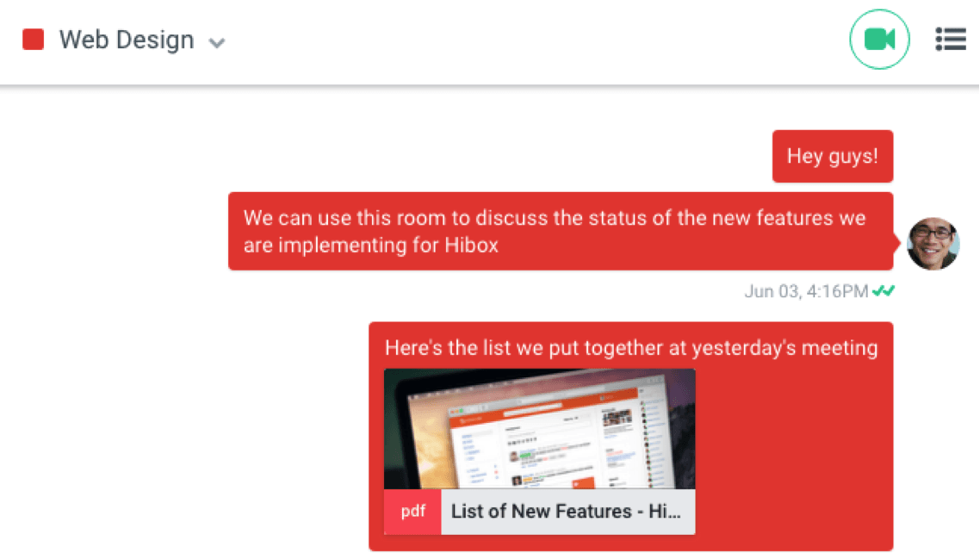Start a video call in the room
This screenshot has height=553, width=980.
click(x=879, y=40)
